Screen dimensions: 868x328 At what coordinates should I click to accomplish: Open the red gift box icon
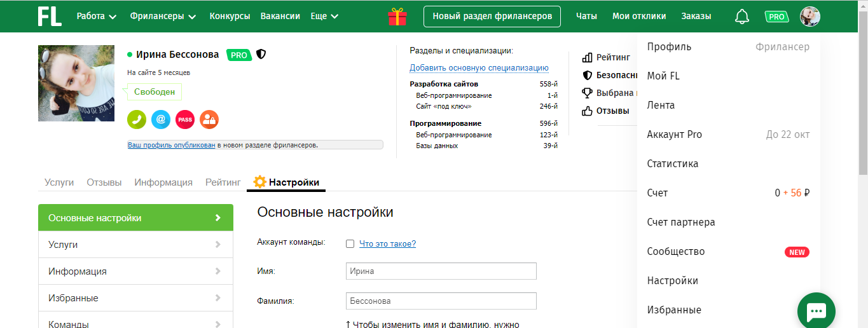coord(397,17)
